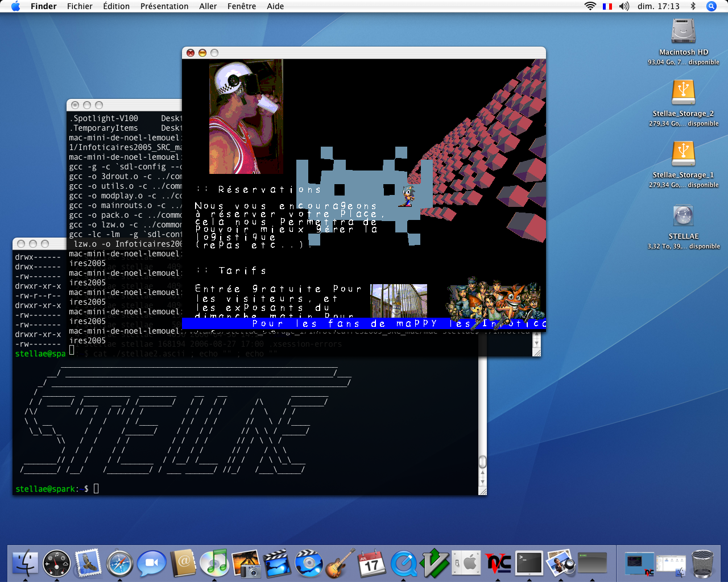Open Spotlight search

pyautogui.click(x=711, y=6)
